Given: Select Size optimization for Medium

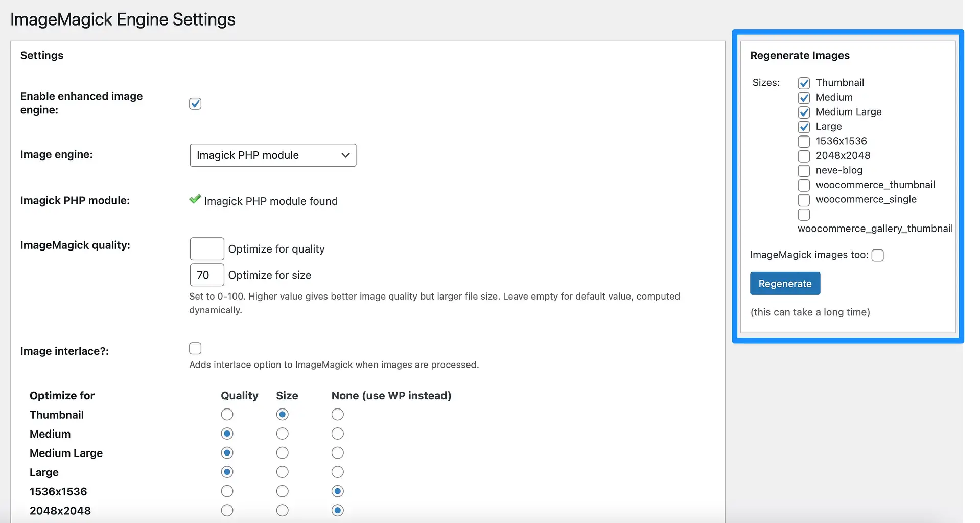Looking at the screenshot, I should [282, 434].
